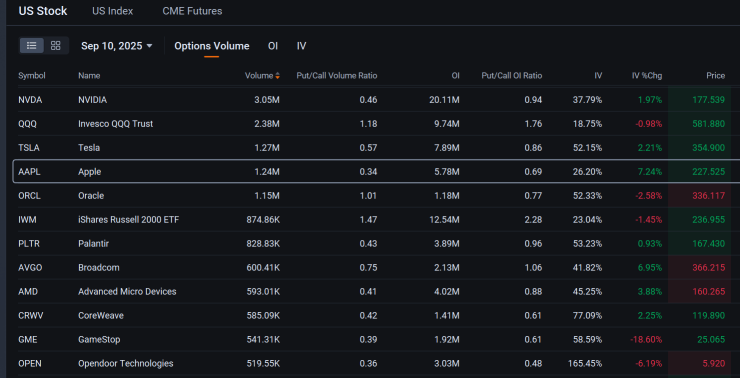Click the Tesla company name
This screenshot has width=740, height=378.
(x=89, y=148)
